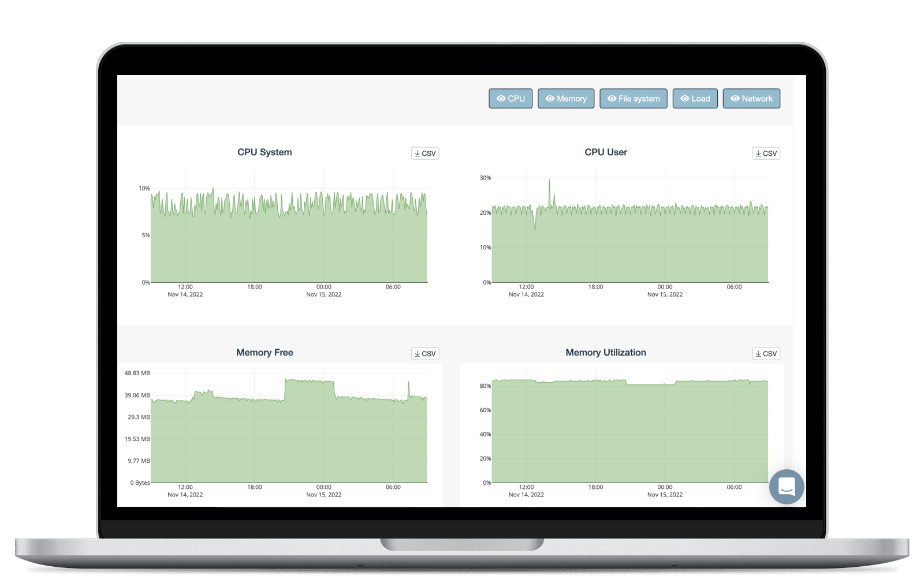This screenshot has width=924, height=587.
Task: Click the CPU User chart title
Action: pyautogui.click(x=606, y=152)
